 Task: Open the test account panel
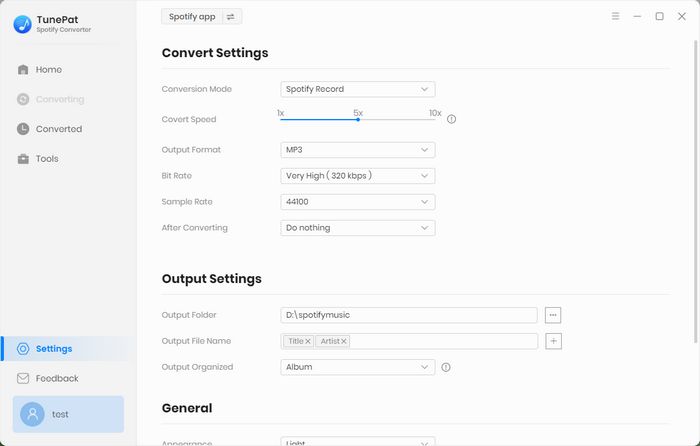[68, 414]
